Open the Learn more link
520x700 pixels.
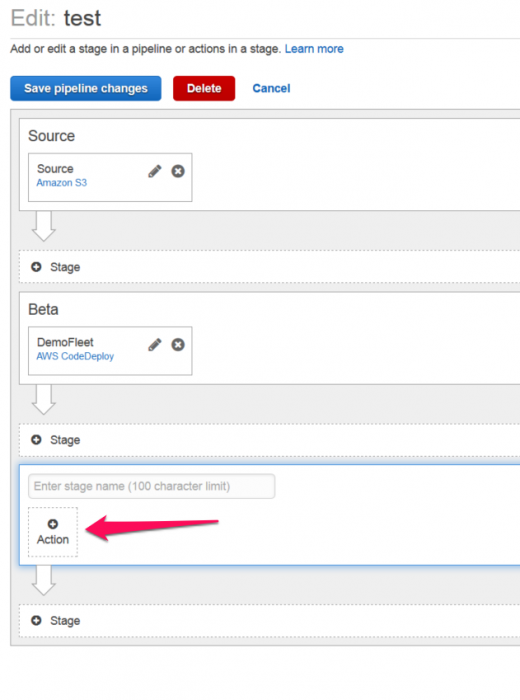click(x=314, y=49)
